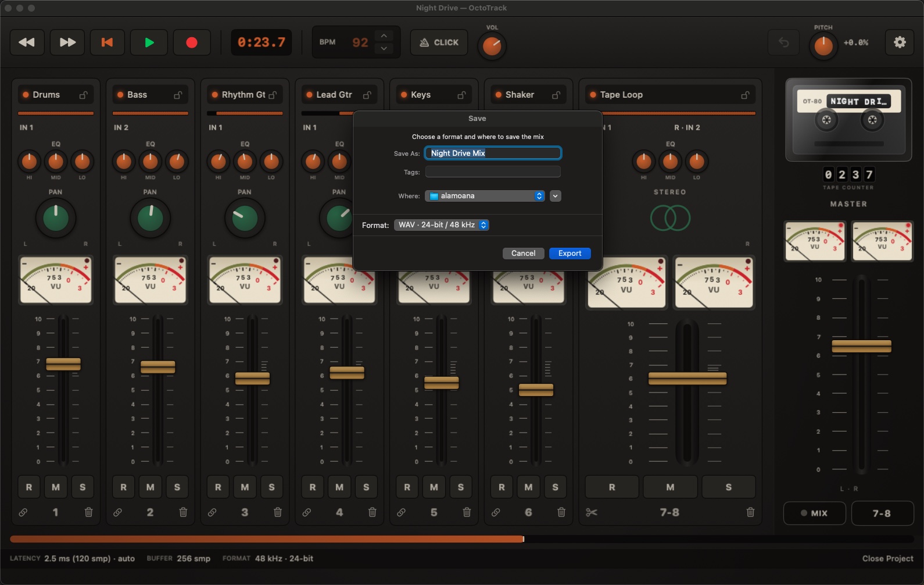Toggle the metronome CLICK button
Viewport: 924px width, 585px height.
(x=439, y=42)
